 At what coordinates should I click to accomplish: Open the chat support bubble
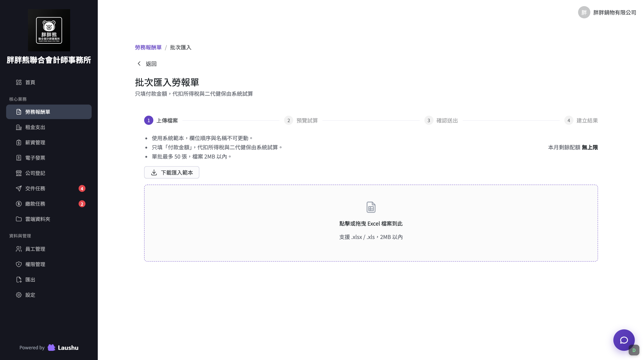pos(624,340)
